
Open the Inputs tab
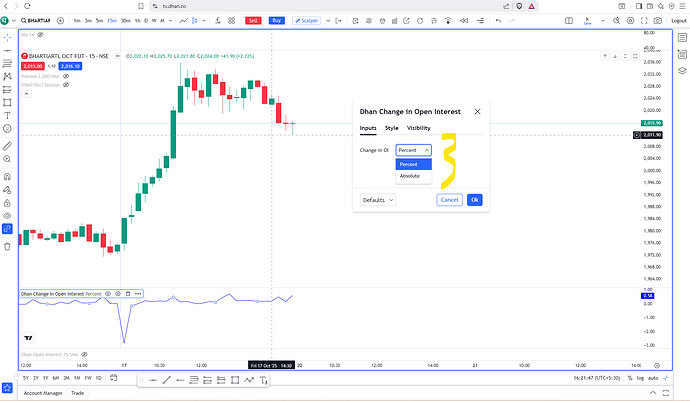click(368, 128)
